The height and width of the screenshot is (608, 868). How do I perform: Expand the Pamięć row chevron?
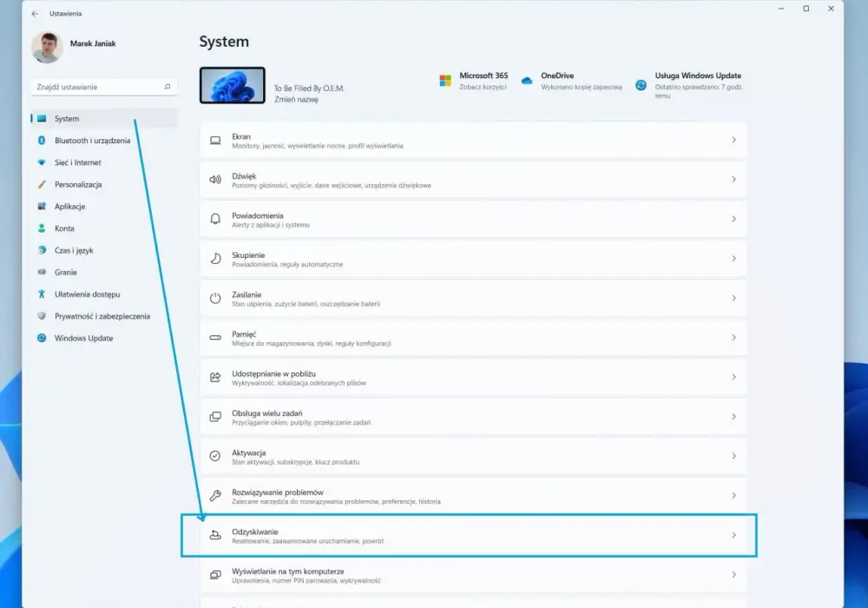tap(733, 338)
